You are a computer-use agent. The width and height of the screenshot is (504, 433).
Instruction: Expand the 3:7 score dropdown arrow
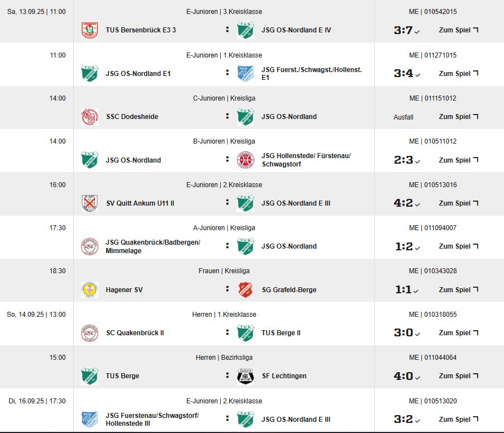click(x=417, y=32)
